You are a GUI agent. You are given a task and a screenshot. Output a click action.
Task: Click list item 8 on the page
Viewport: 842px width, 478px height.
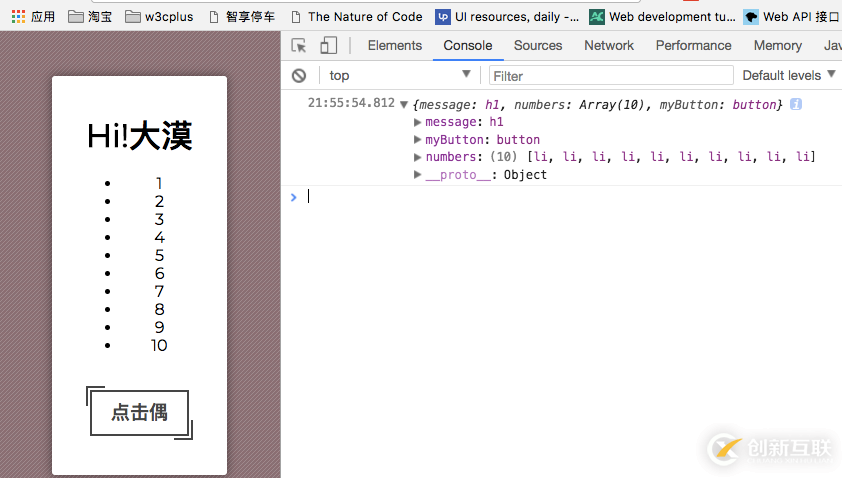pos(159,309)
